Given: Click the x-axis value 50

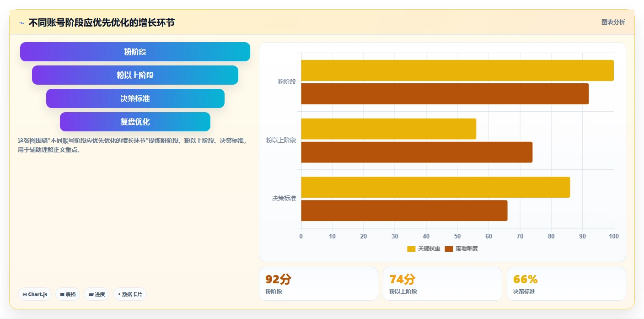Looking at the screenshot, I should click(457, 237).
